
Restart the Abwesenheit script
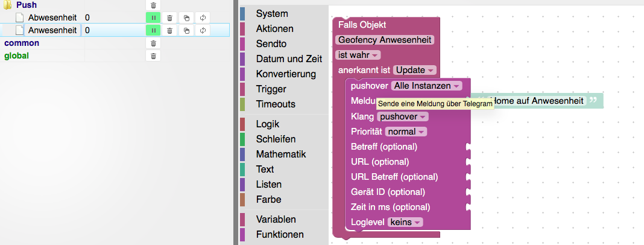(x=203, y=18)
